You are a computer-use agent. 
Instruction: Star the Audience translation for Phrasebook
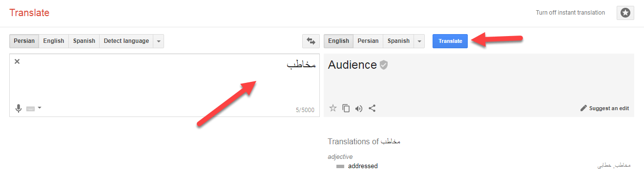(x=333, y=108)
